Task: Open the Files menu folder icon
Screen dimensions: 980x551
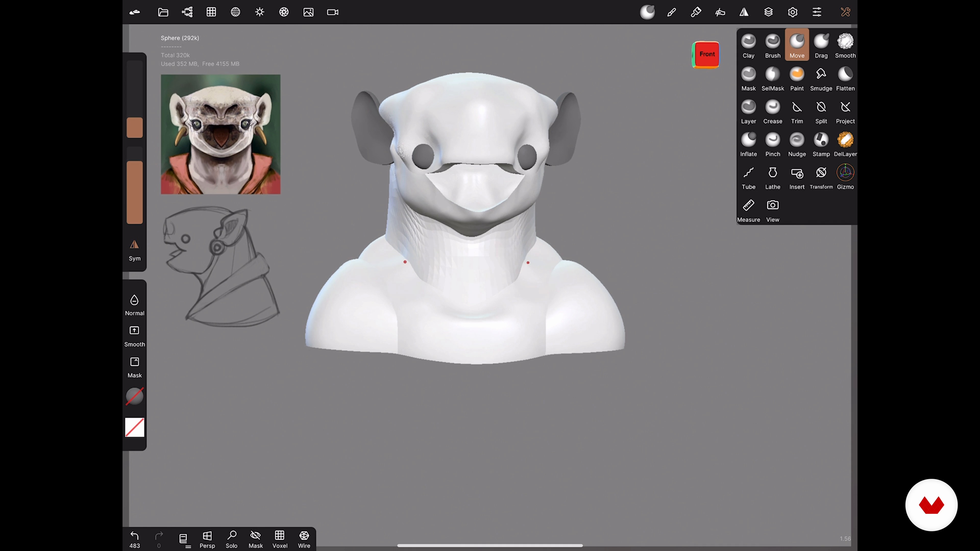Action: tap(163, 12)
